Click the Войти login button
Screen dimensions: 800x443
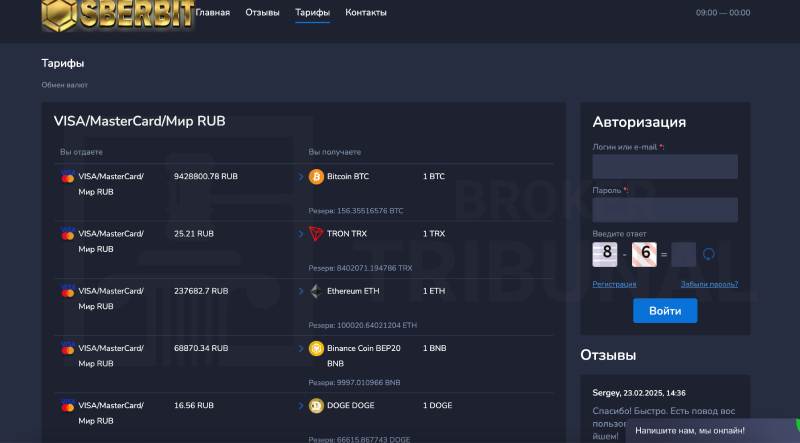pyautogui.click(x=665, y=311)
